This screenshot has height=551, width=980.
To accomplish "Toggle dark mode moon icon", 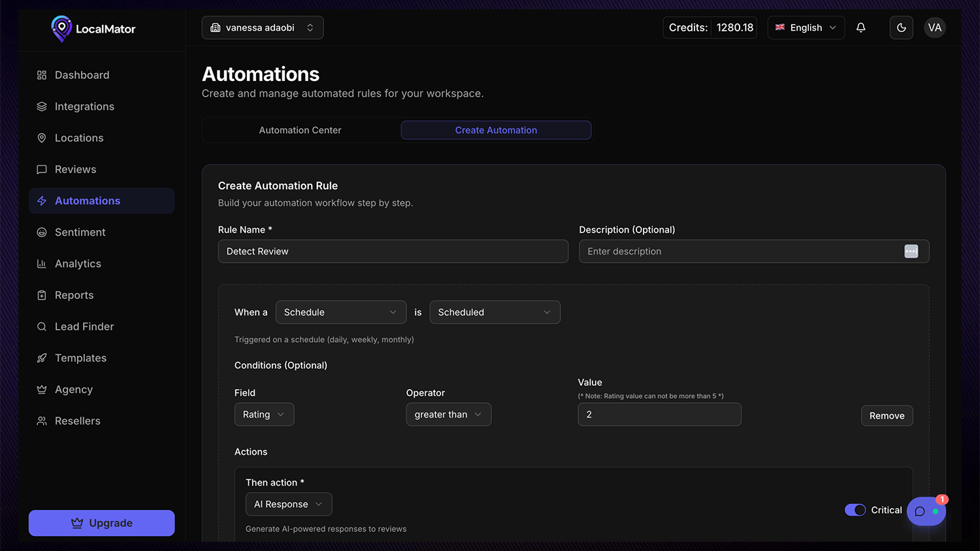I will tap(901, 27).
